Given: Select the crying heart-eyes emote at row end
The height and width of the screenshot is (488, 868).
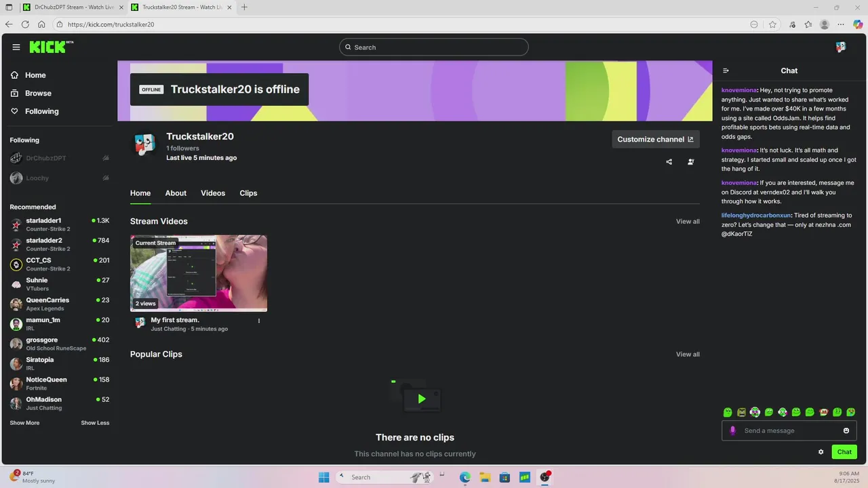Looking at the screenshot, I should [x=851, y=412].
